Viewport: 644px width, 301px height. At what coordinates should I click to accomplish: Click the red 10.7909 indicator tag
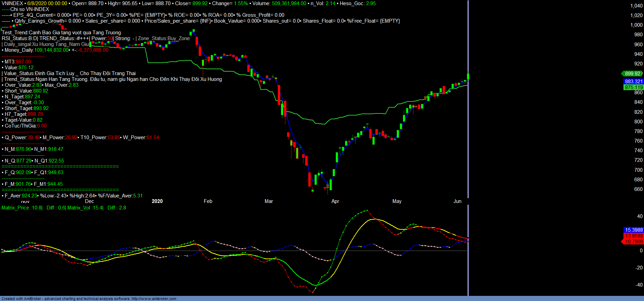tap(633, 242)
